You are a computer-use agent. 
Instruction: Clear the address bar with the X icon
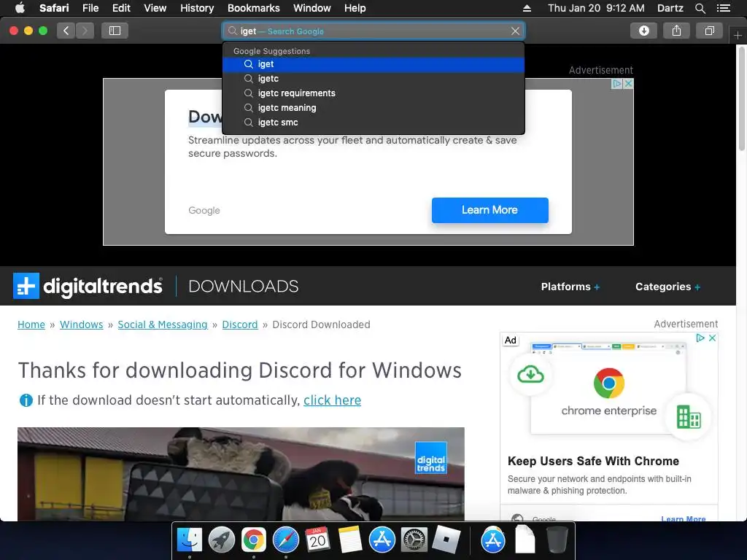click(x=515, y=31)
